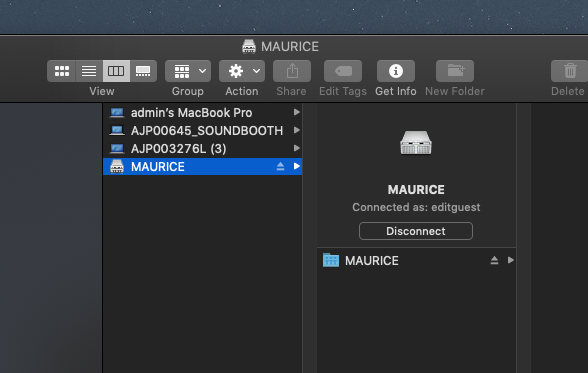Switch to gallery view

(x=143, y=71)
